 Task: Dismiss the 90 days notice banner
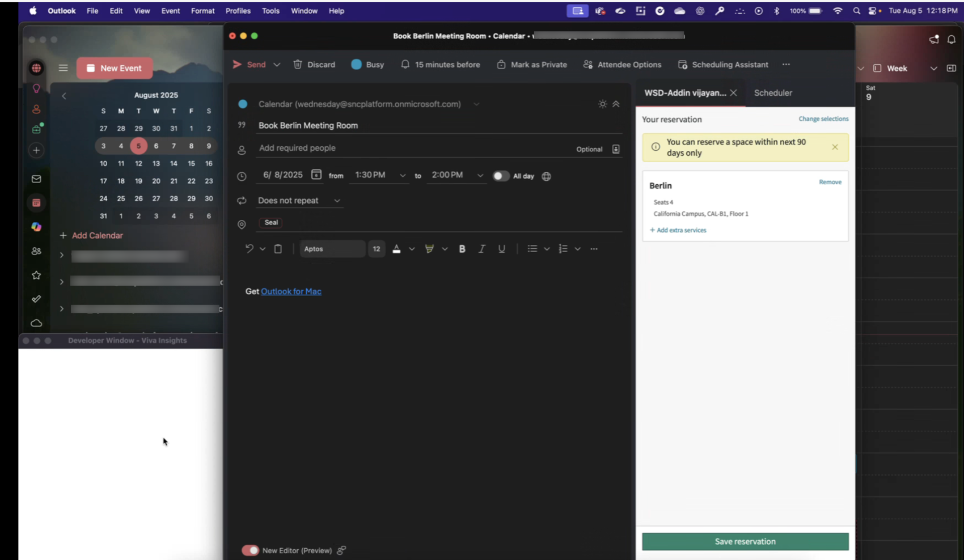pyautogui.click(x=835, y=147)
